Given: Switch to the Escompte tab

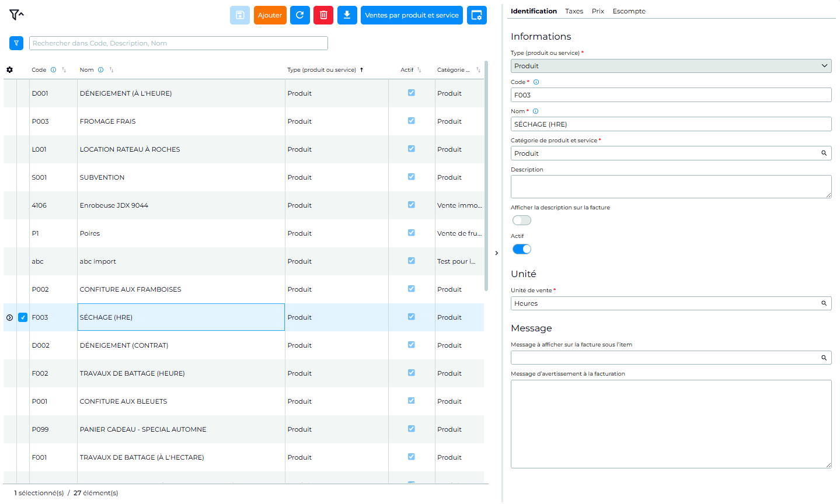Looking at the screenshot, I should point(629,11).
